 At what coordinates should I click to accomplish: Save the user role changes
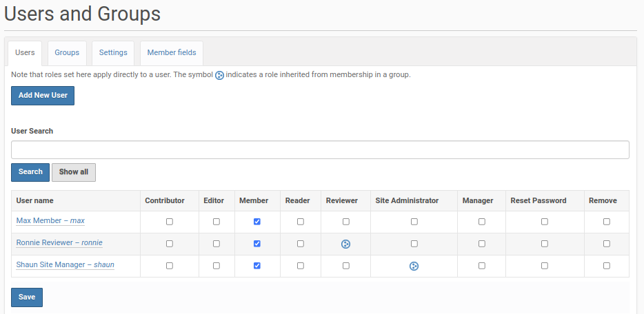pos(27,297)
